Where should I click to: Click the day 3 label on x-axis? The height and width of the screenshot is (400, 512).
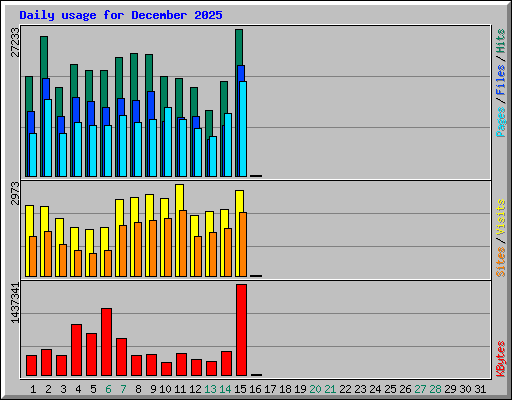[63, 389]
